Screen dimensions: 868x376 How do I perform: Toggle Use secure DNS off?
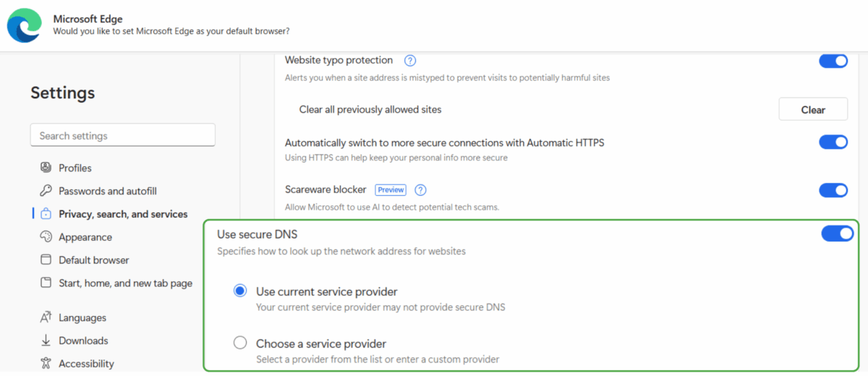click(838, 234)
